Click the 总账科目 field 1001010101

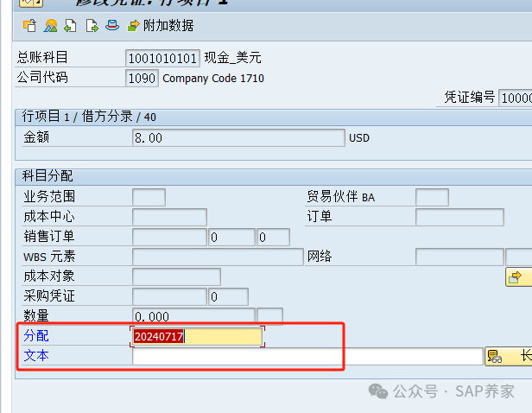(162, 58)
